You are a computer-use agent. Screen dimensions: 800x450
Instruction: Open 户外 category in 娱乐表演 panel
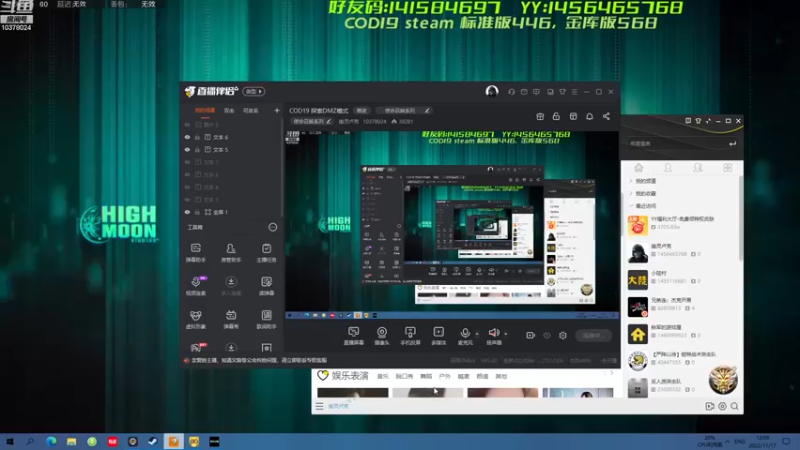[x=445, y=376]
